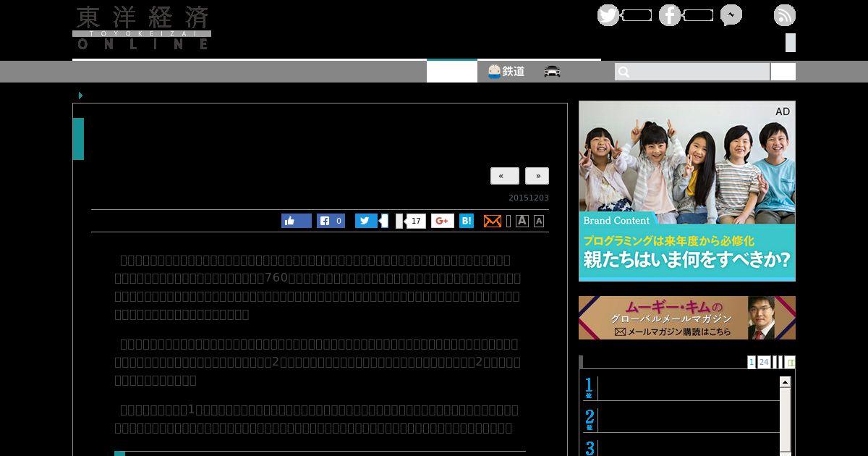Viewport: 868px width, 456px height.
Task: Set smaller font size with small A
Action: pyautogui.click(x=539, y=221)
